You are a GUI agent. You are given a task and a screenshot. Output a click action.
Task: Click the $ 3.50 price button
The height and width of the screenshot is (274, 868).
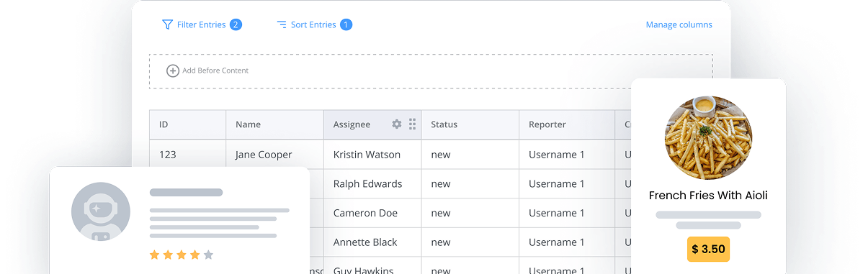click(x=708, y=249)
